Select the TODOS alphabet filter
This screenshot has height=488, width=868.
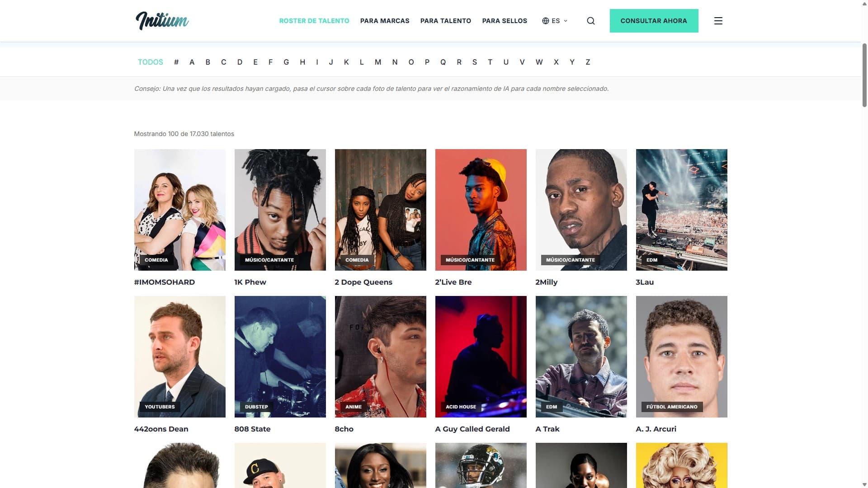point(150,62)
